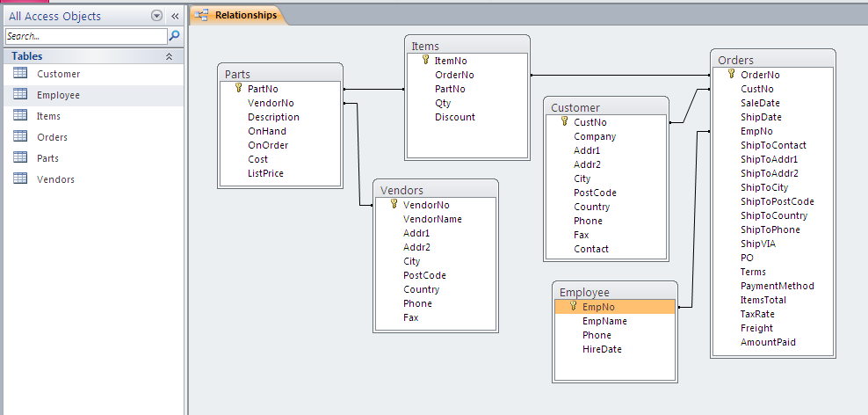
Task: Click the key icon next to EmpNo in Employee
Action: click(573, 306)
